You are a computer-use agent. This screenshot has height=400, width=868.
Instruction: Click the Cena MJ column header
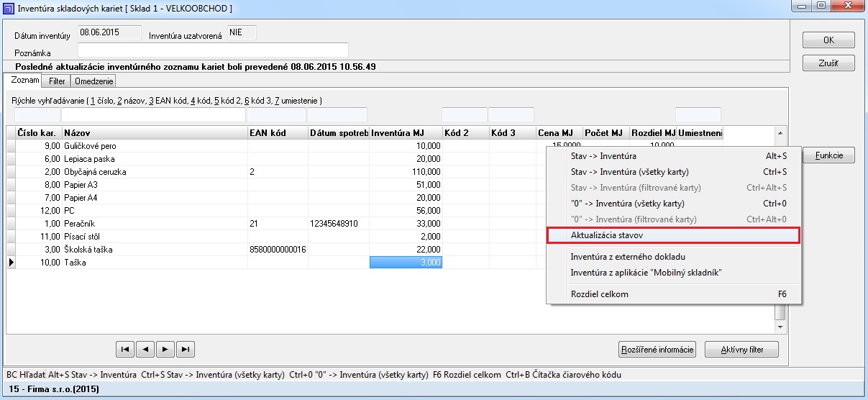click(559, 133)
